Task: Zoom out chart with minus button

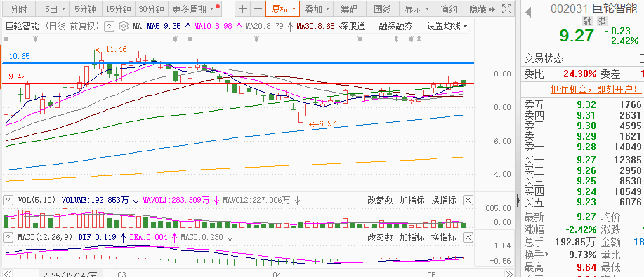Action: coord(258,8)
